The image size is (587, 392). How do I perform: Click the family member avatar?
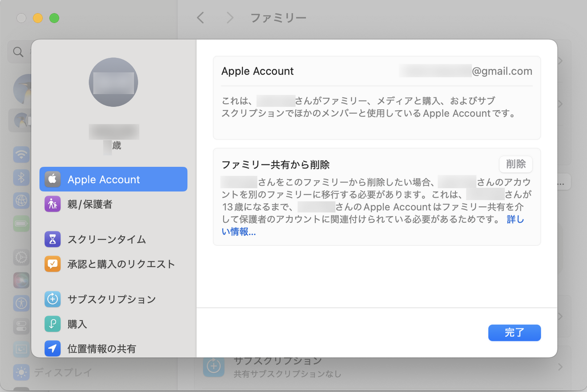pos(113,82)
